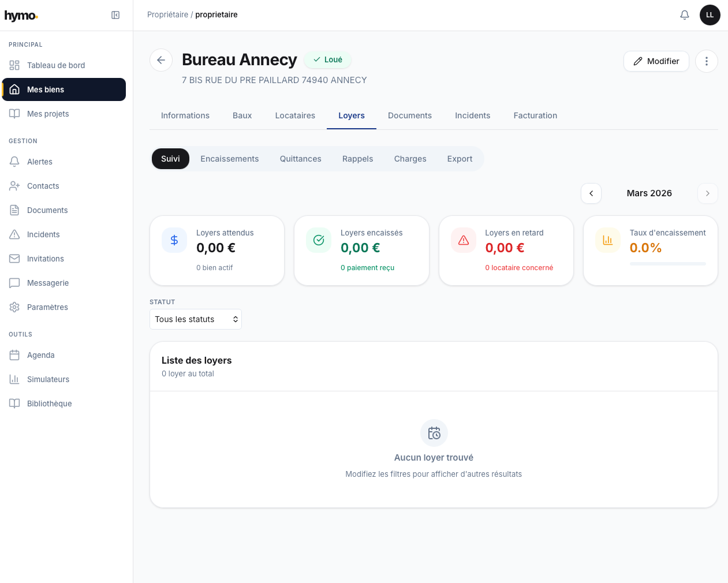
Task: Click the 'Loué' status badge
Action: [327, 59]
